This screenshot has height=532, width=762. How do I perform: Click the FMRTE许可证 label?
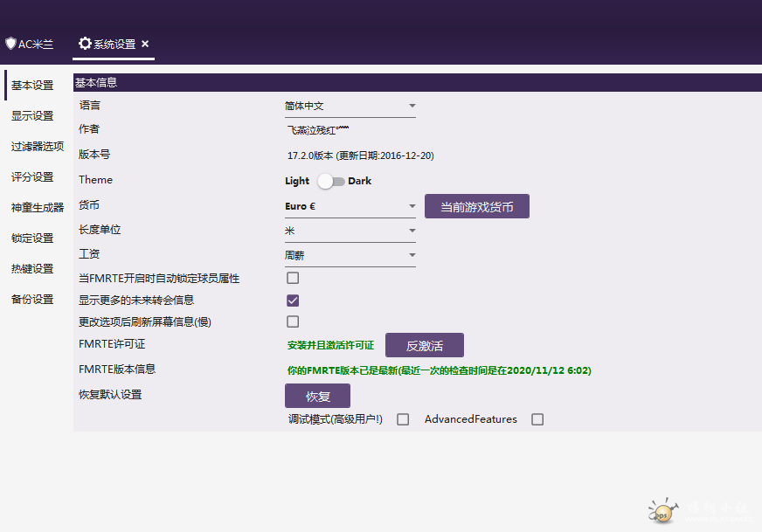(112, 344)
